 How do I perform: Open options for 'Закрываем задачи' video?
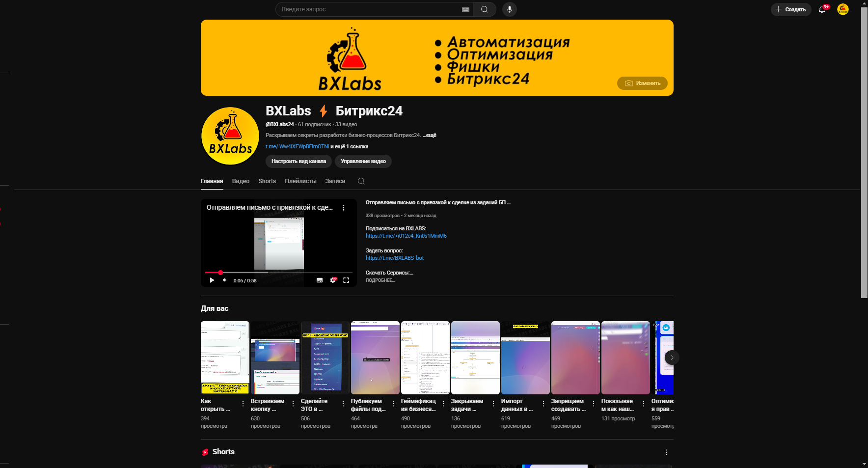pos(493,404)
